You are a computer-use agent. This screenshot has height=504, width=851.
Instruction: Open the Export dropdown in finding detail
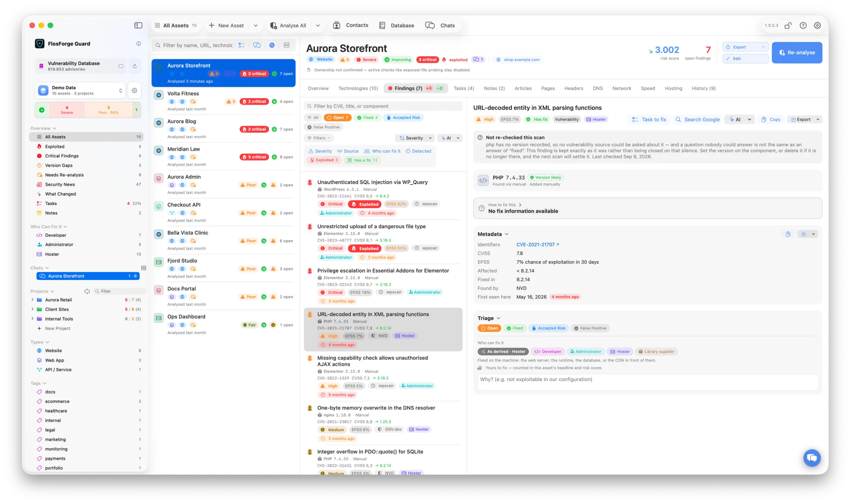805,119
